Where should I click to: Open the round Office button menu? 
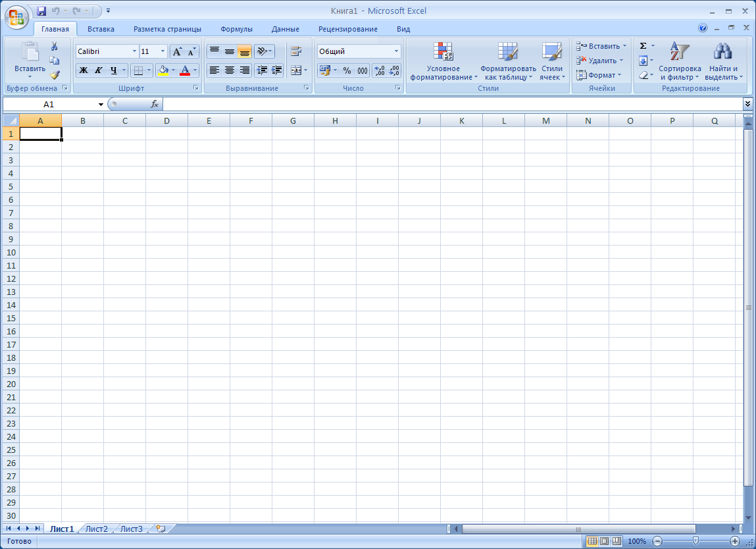[16, 17]
